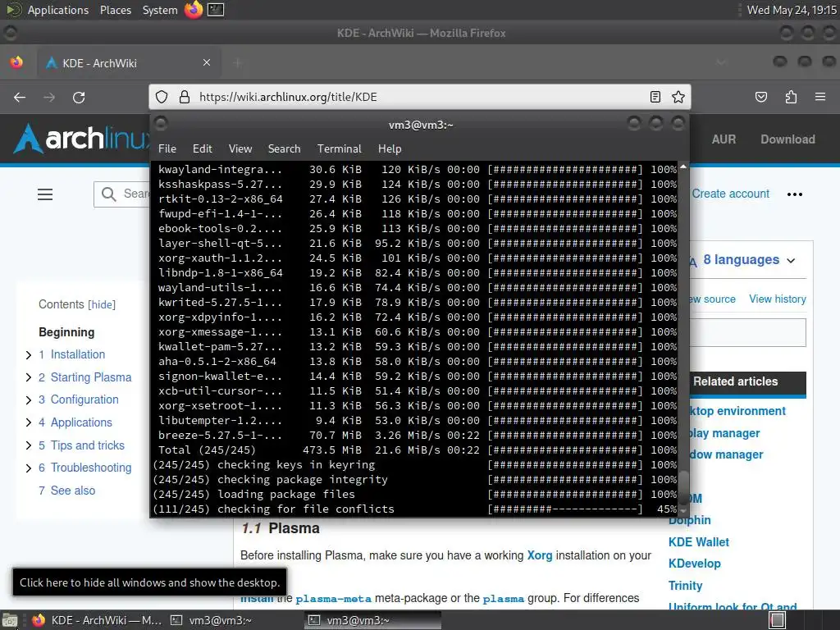Show site security padlock info
840x630 pixels.
click(185, 97)
